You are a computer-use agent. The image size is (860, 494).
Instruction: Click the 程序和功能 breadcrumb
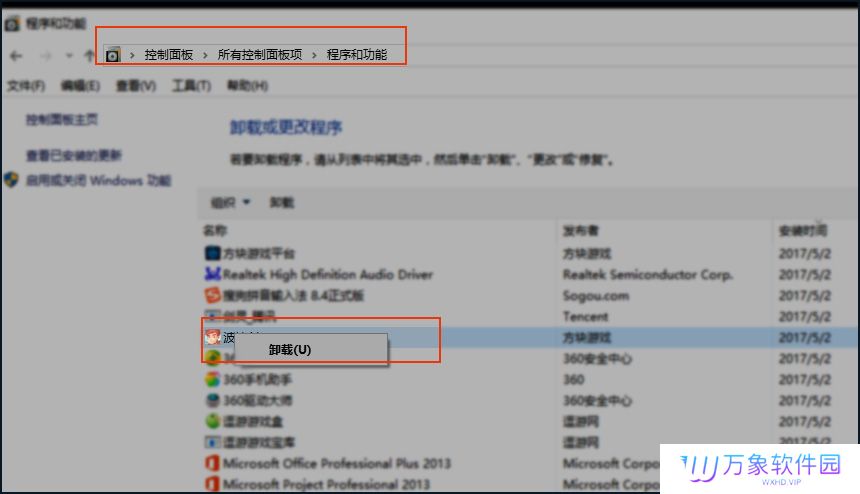click(x=357, y=55)
